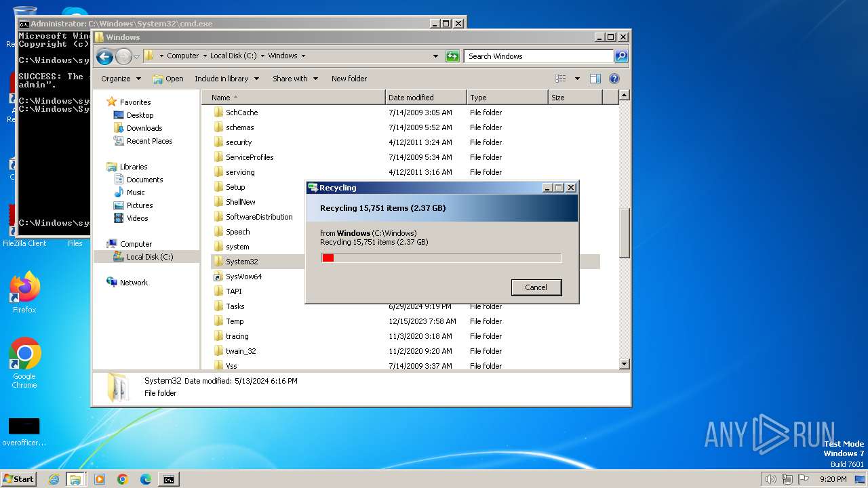This screenshot has height=488, width=868.
Task: Open the Organize menu
Action: click(121, 79)
